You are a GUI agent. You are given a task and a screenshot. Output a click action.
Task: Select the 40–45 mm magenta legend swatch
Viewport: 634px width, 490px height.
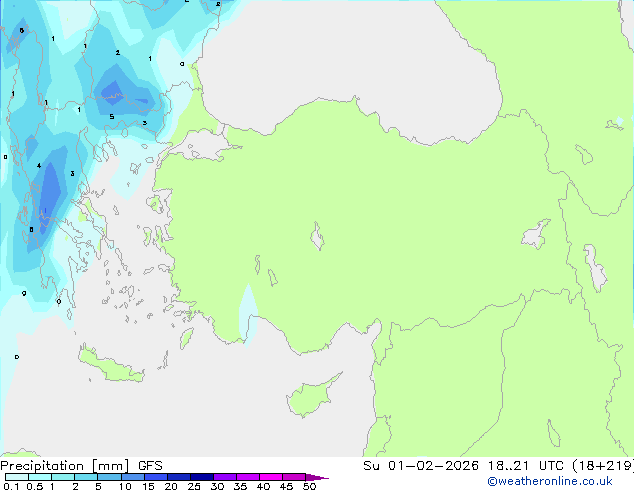[271, 477]
